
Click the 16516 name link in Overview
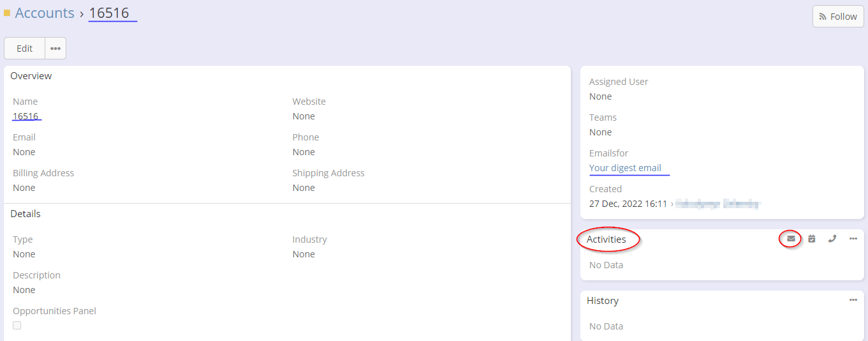26,116
